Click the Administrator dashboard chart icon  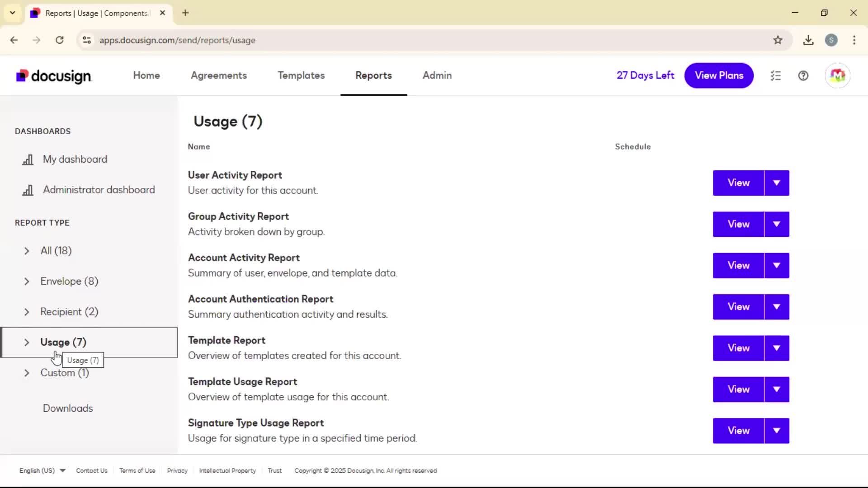point(28,190)
